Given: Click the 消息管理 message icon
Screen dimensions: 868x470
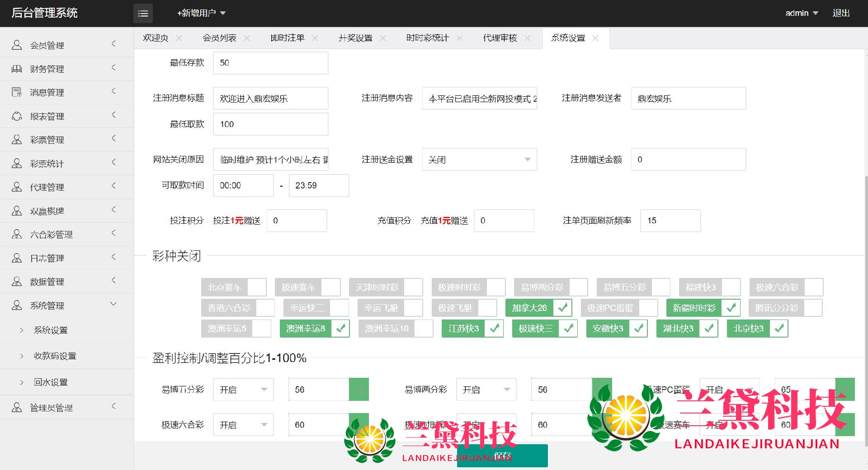Looking at the screenshot, I should pyautogui.click(x=17, y=92).
